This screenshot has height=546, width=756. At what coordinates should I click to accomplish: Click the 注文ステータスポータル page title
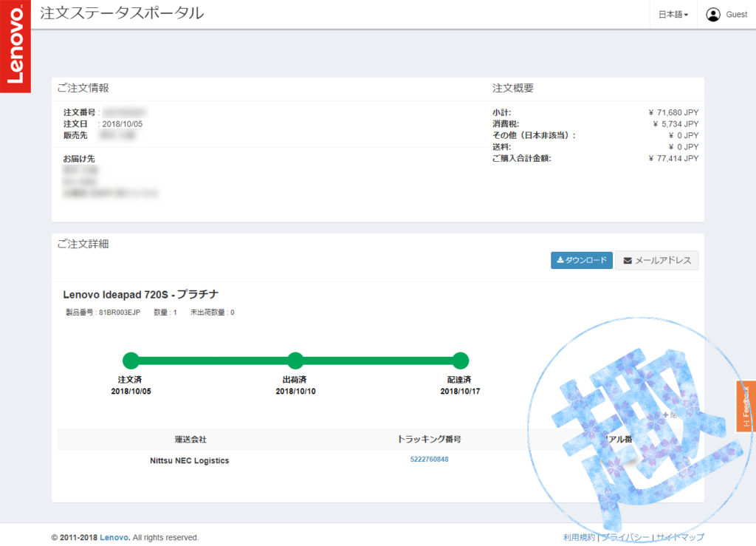(122, 13)
